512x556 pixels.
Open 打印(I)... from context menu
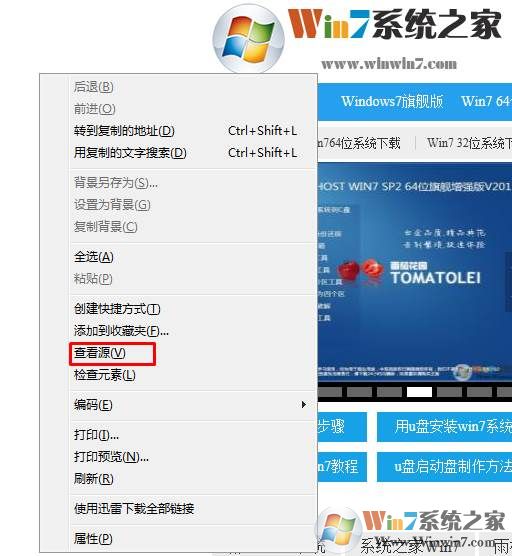point(96,435)
